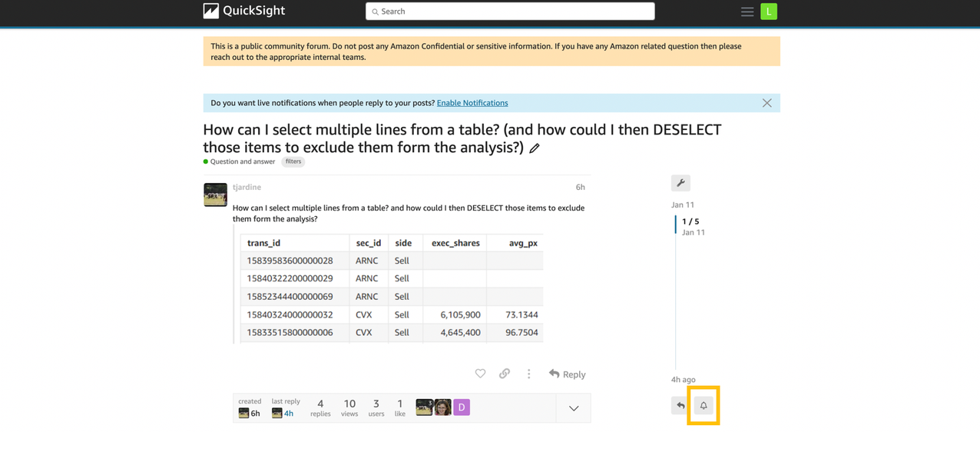
Task: Open the filters tag
Action: click(x=293, y=161)
